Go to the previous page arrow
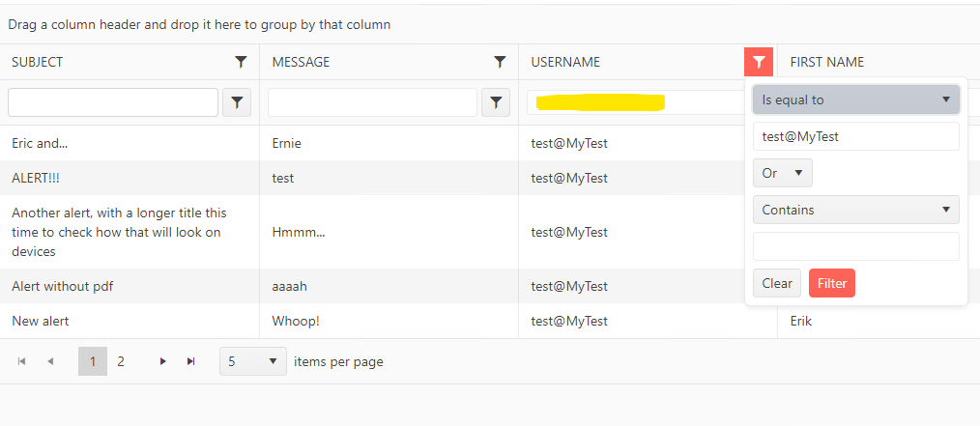Image resolution: width=980 pixels, height=426 pixels. coord(50,361)
